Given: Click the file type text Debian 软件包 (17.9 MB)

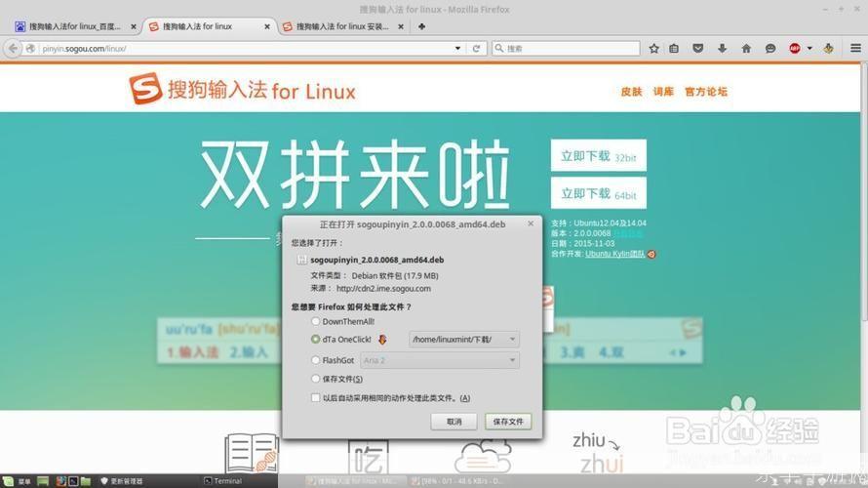Looking at the screenshot, I should click(x=395, y=275).
